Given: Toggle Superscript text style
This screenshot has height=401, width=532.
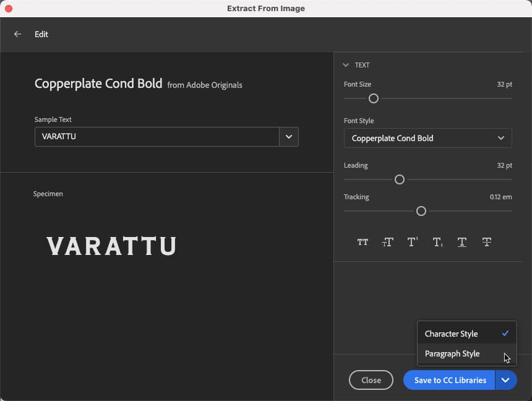Looking at the screenshot, I should click(412, 242).
